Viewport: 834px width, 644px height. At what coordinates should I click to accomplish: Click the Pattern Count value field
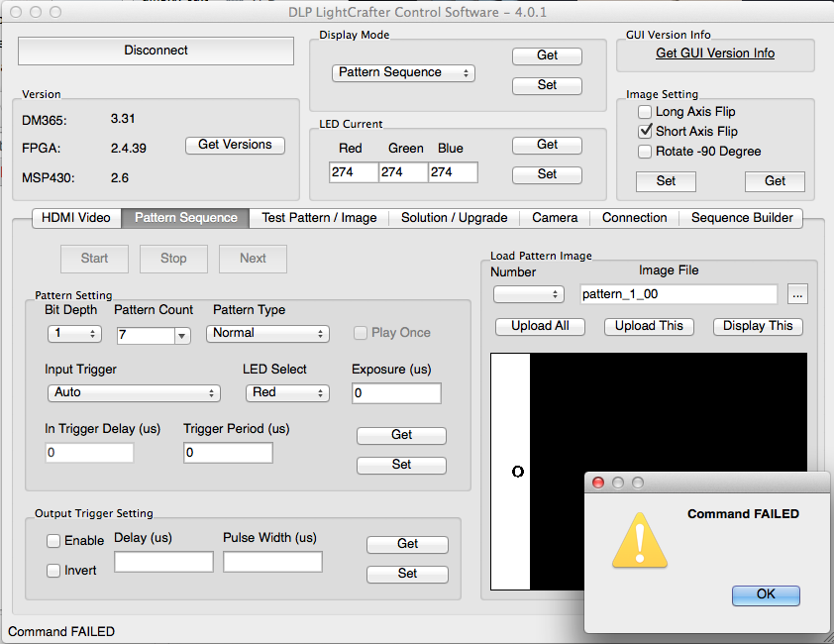coord(146,335)
